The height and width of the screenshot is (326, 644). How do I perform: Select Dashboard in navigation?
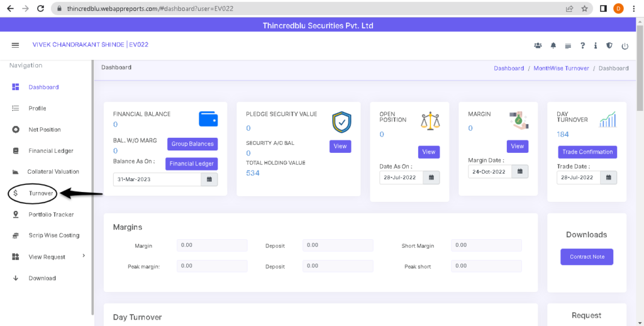(43, 87)
